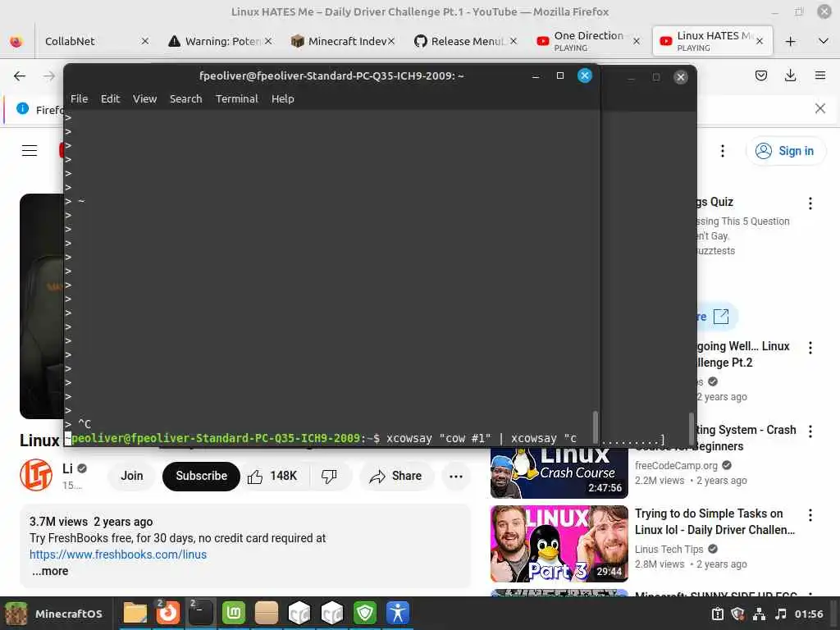Open the Search menu in terminal
Image resolution: width=840 pixels, height=630 pixels.
[186, 98]
